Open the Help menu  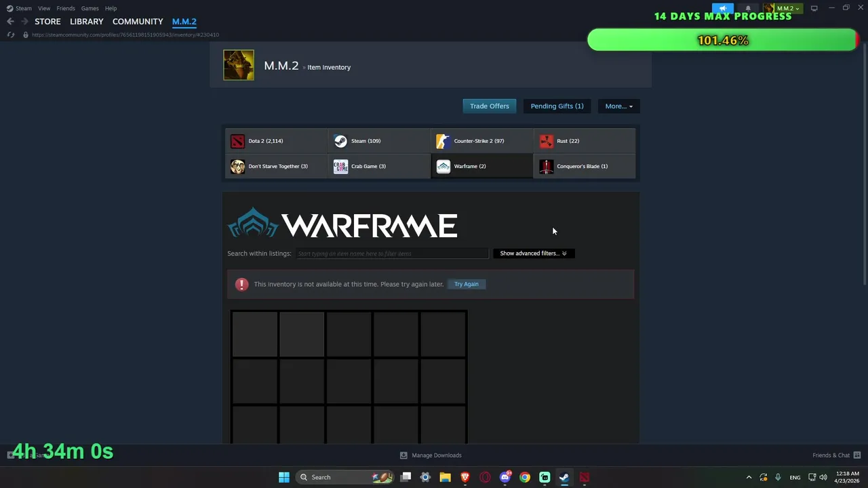(111, 8)
